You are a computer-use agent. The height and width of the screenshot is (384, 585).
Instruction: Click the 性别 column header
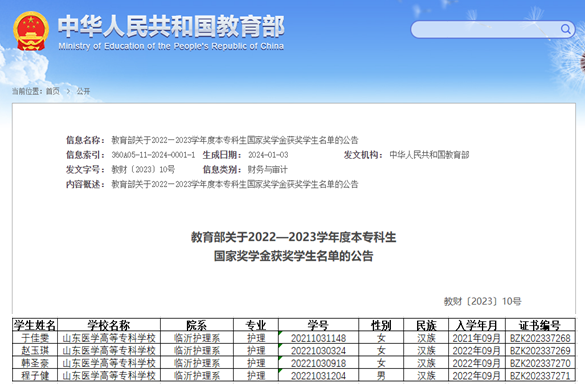click(x=381, y=325)
